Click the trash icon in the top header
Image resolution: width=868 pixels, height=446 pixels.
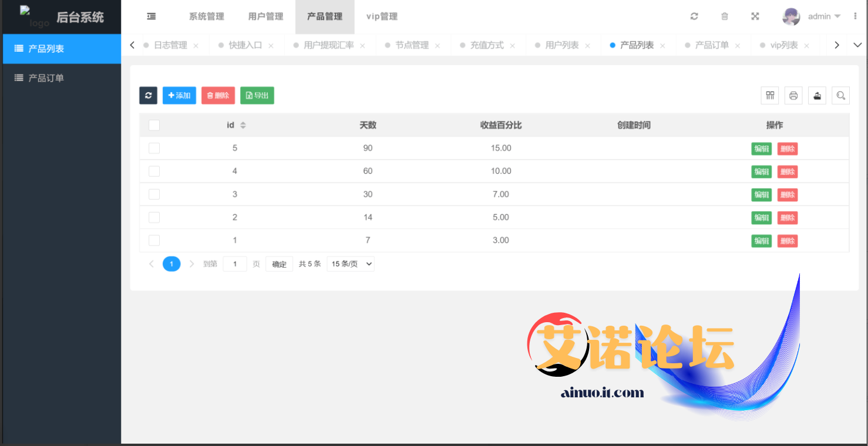(725, 16)
